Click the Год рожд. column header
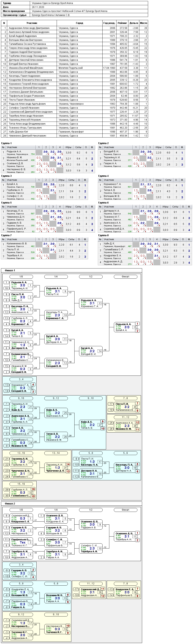194x644 pixels. 109,23
